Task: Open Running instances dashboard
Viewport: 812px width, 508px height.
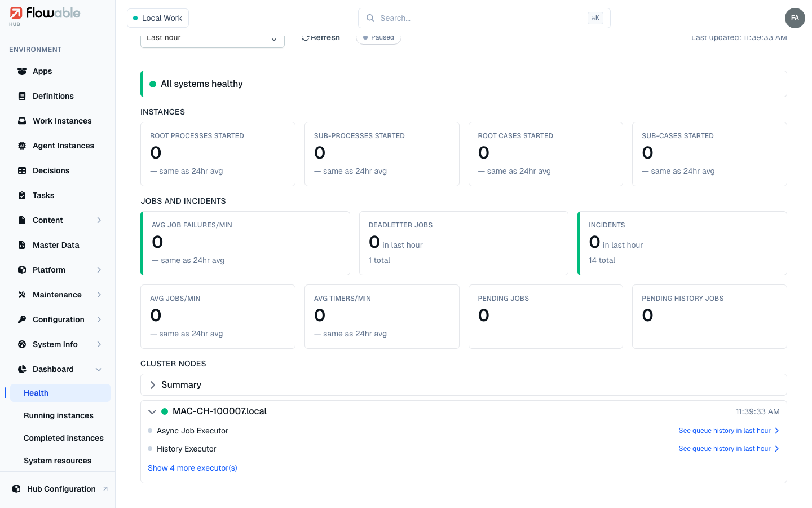Action: click(59, 415)
